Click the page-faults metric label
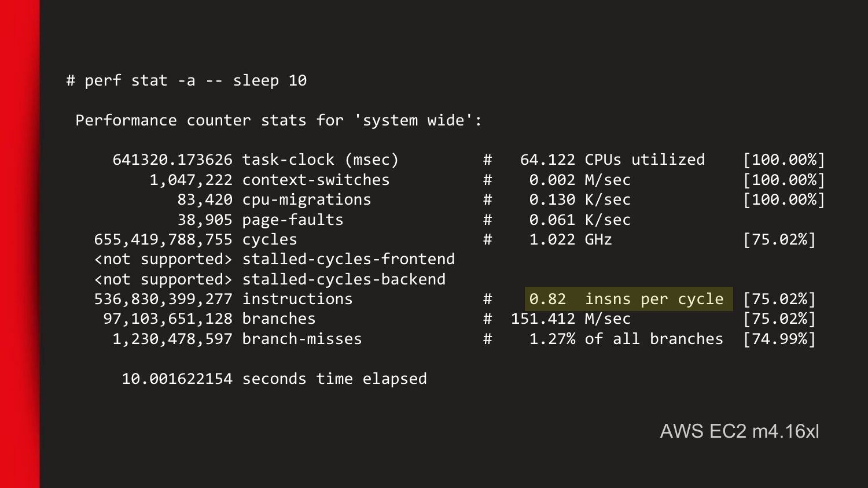868x488 pixels. click(x=293, y=220)
